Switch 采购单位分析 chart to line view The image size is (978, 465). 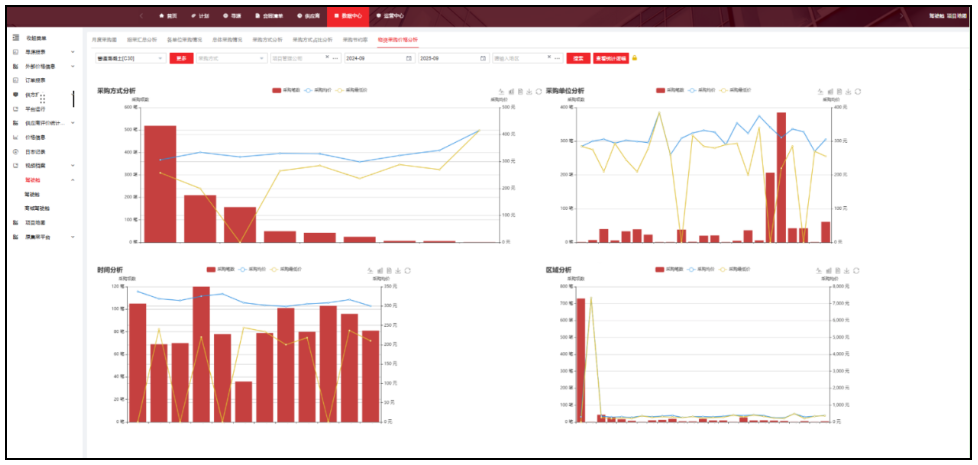[x=820, y=91]
